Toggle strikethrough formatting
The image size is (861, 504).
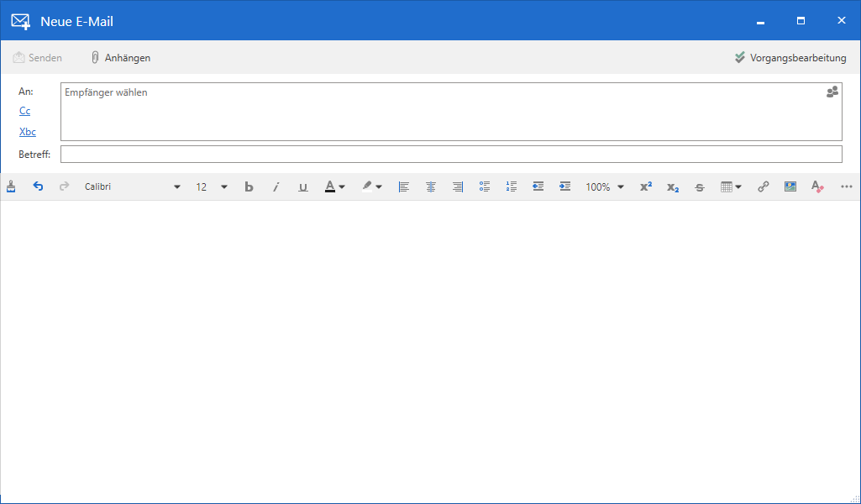(x=699, y=187)
